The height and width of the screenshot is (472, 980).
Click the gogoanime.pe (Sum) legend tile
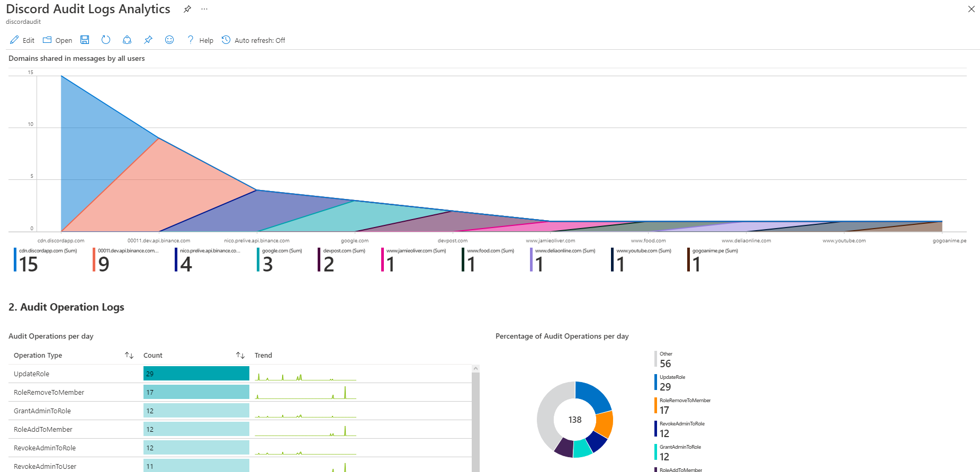coord(713,260)
